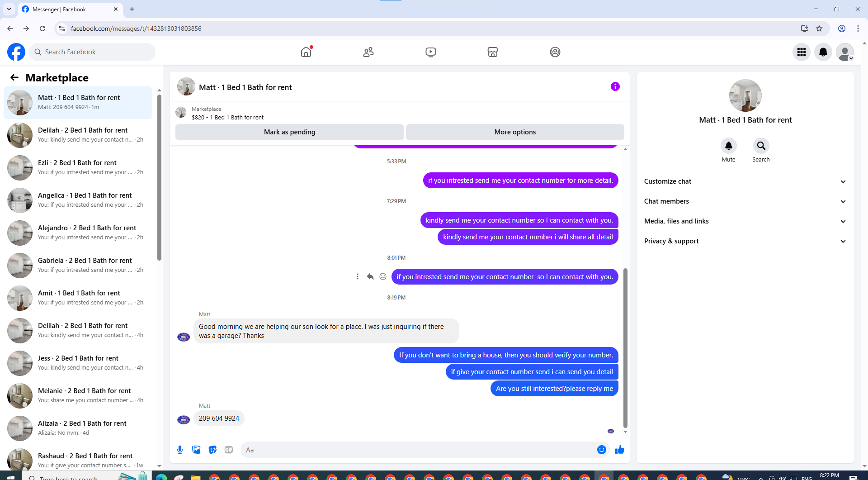
Task: Expand Privacy & support section
Action: click(x=745, y=241)
